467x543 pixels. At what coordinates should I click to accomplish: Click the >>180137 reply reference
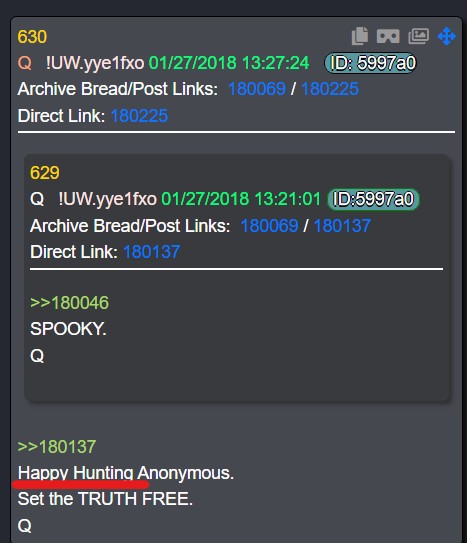pos(57,447)
